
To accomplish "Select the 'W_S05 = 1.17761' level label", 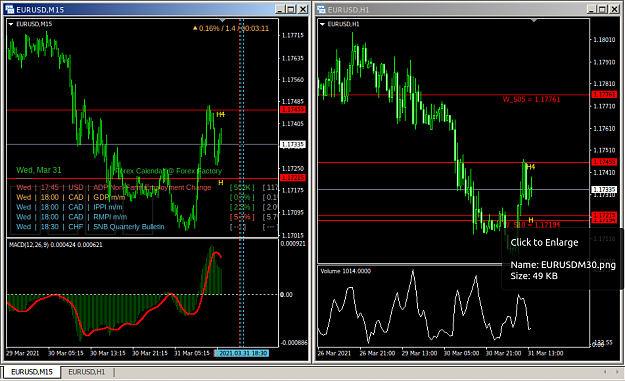I will [531, 99].
